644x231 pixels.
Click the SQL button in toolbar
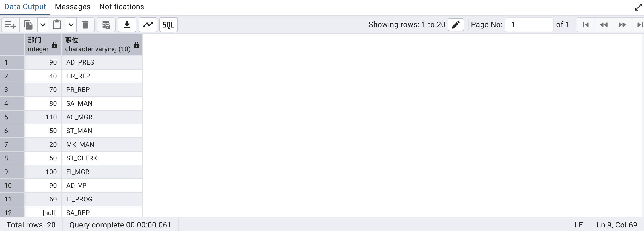(x=168, y=25)
